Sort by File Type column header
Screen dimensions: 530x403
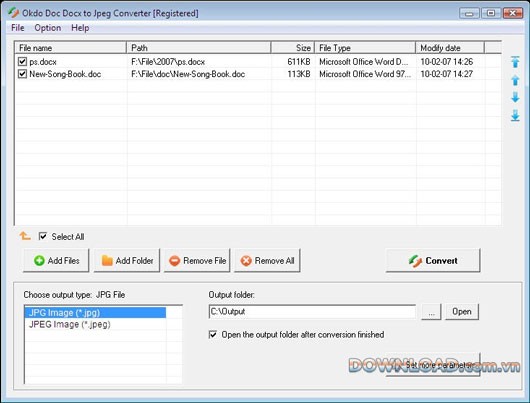coord(365,48)
